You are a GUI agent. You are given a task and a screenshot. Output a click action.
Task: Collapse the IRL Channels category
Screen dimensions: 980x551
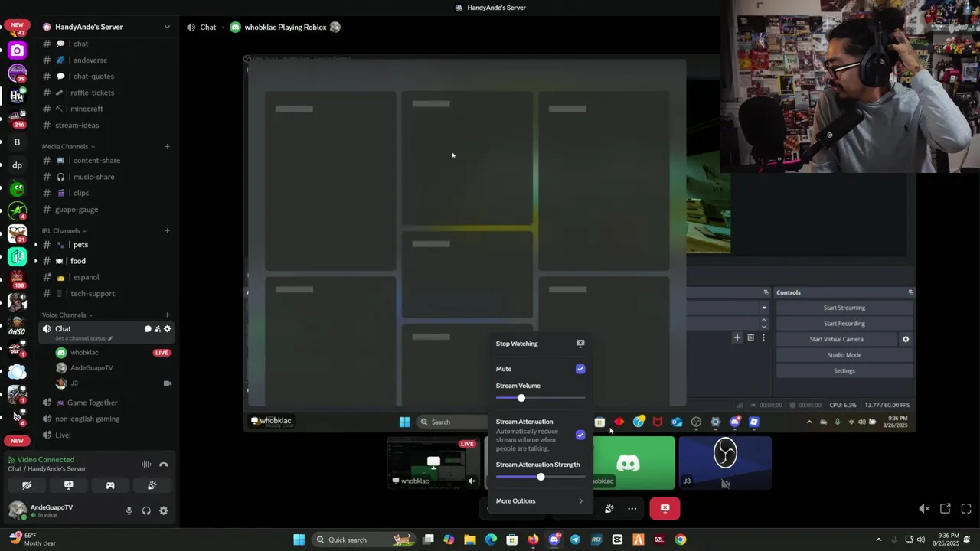(x=64, y=231)
